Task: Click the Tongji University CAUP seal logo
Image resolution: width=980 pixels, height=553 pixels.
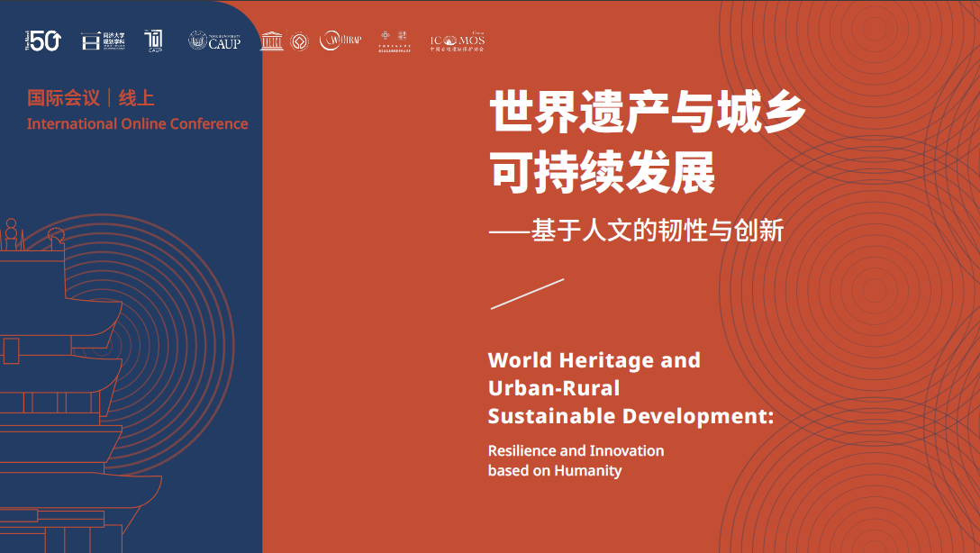Action: (214, 41)
